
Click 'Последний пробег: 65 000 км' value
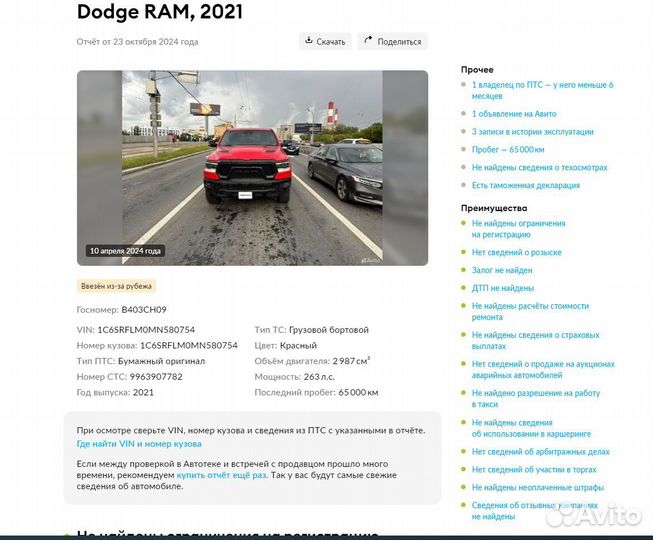pos(358,393)
